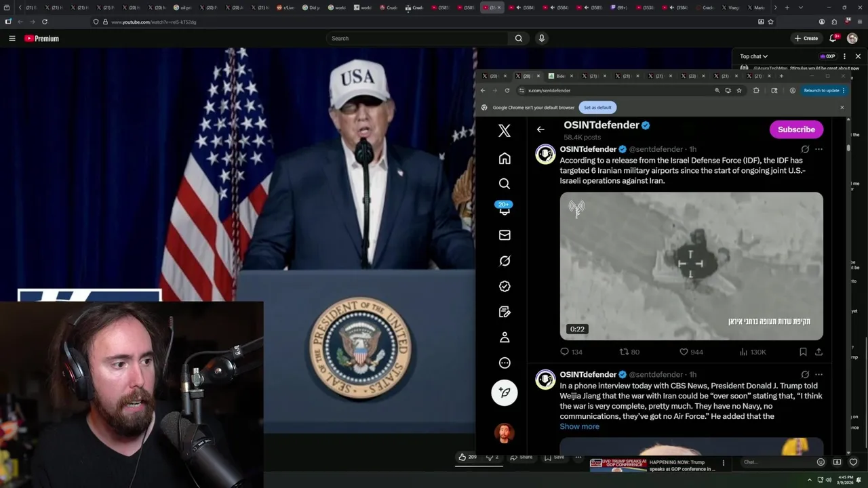Open the Chrome menu beside Relaunch to update
The height and width of the screenshot is (488, 868).
(x=844, y=90)
